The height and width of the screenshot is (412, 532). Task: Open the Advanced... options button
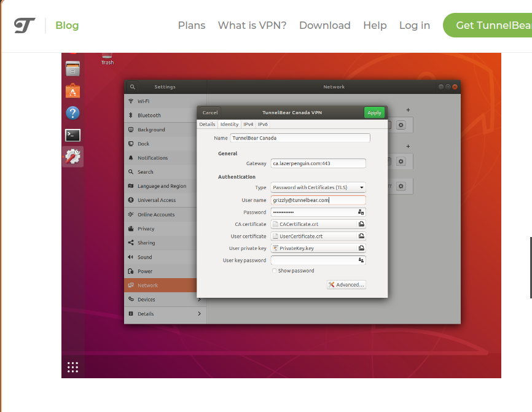[x=346, y=285]
